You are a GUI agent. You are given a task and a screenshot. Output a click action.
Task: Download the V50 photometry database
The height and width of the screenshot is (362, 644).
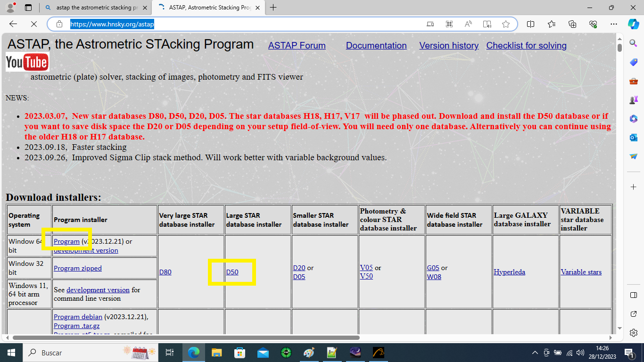click(x=366, y=276)
